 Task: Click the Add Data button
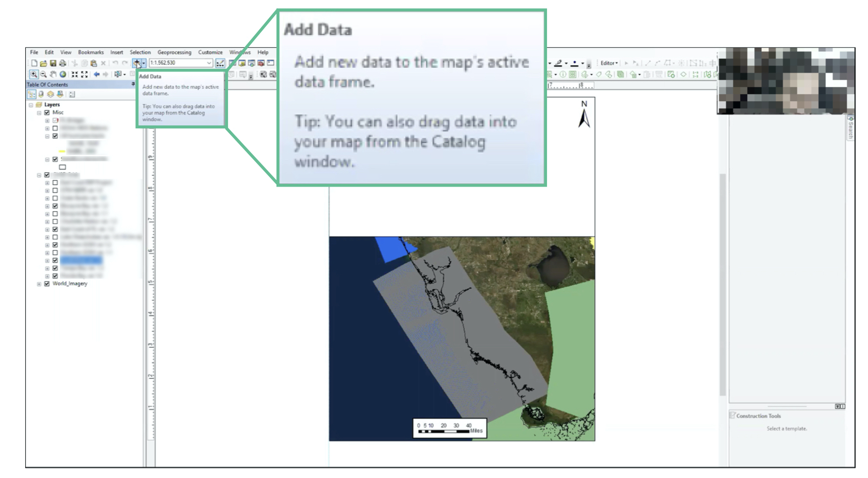tap(136, 63)
